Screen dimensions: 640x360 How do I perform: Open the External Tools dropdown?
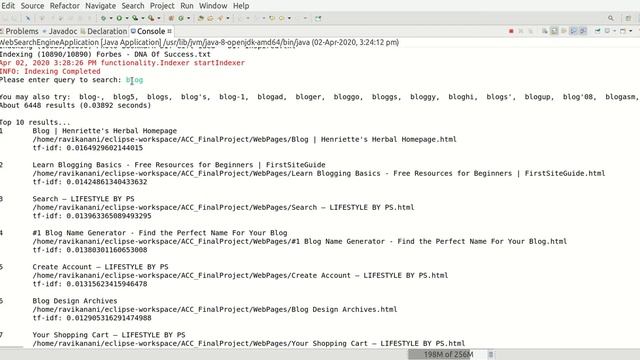coord(159,18)
